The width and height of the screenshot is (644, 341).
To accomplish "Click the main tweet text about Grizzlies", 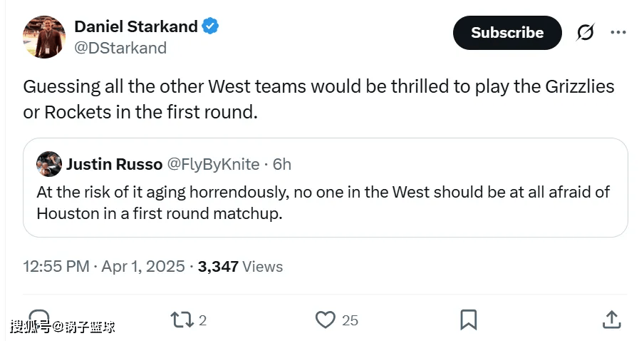I will [318, 99].
